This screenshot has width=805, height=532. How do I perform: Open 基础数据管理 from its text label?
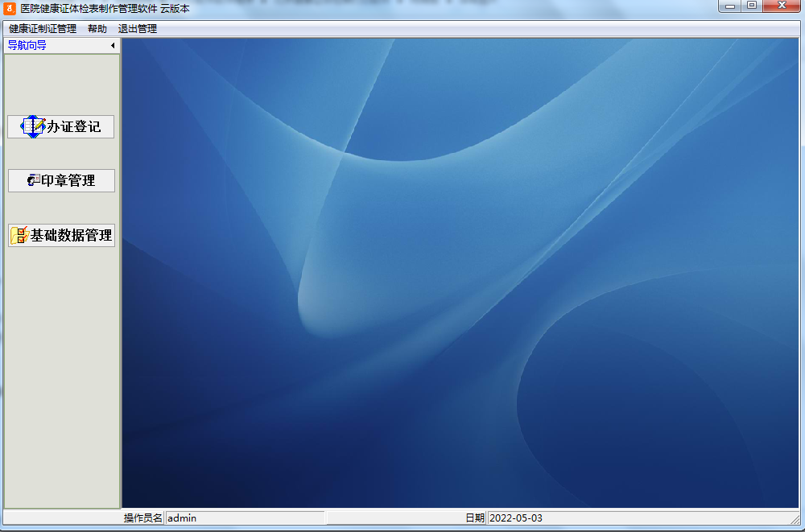click(71, 236)
